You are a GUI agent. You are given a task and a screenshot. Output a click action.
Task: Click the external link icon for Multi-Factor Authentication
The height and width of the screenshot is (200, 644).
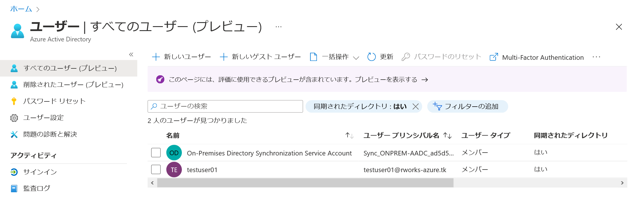[x=494, y=57]
